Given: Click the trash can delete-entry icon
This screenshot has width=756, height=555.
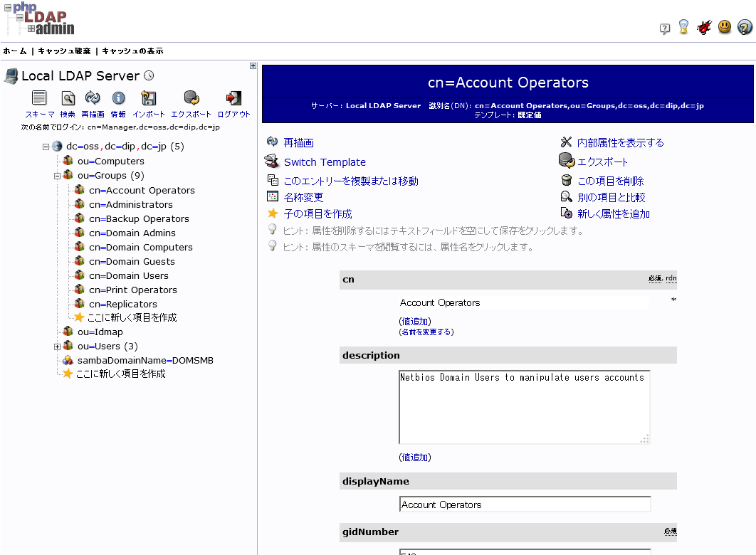Looking at the screenshot, I should [x=567, y=180].
